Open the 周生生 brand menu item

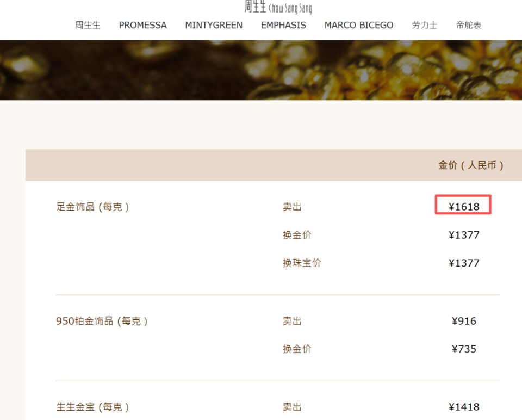coord(88,26)
